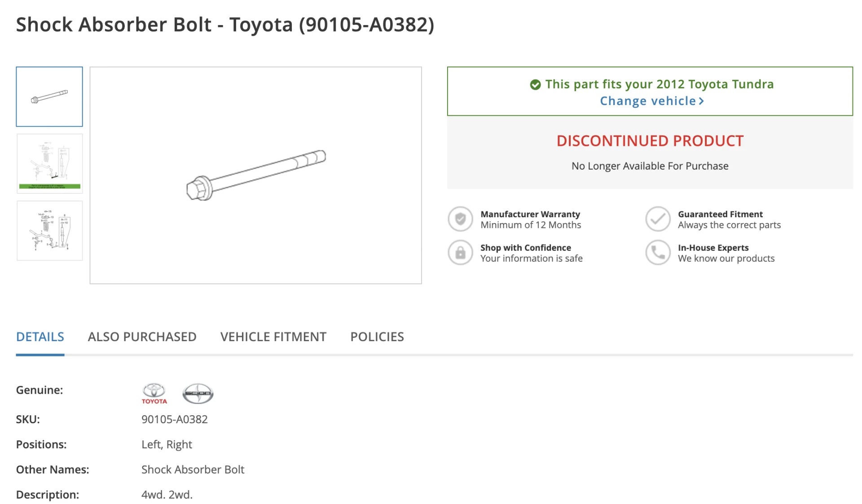Select the third numbered diagram thumbnail

[50, 231]
